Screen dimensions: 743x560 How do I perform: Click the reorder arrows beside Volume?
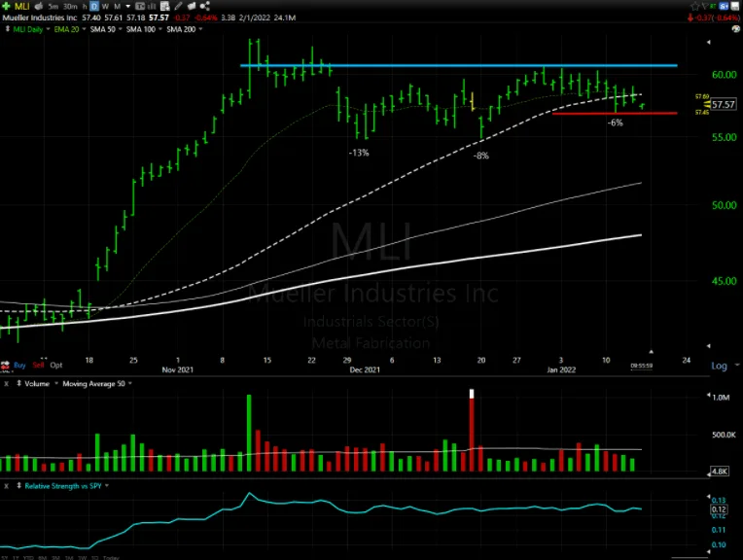tap(18, 383)
